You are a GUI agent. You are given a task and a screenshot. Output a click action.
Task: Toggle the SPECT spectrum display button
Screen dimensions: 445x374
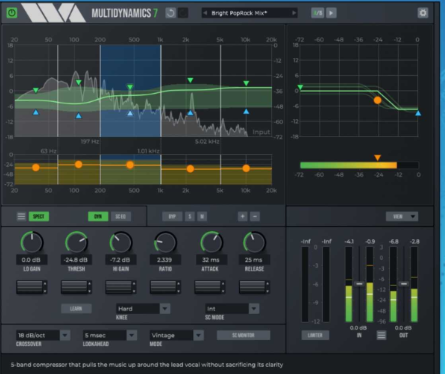[39, 216]
